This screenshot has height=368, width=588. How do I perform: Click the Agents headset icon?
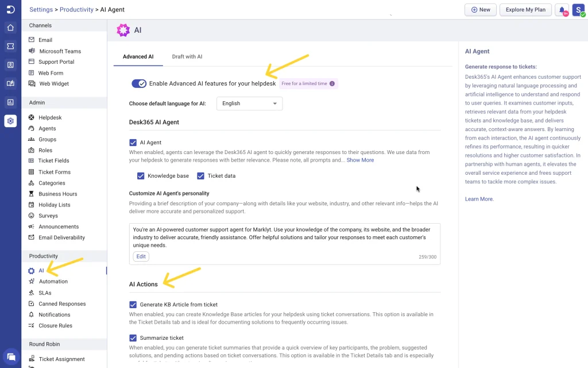tap(32, 128)
